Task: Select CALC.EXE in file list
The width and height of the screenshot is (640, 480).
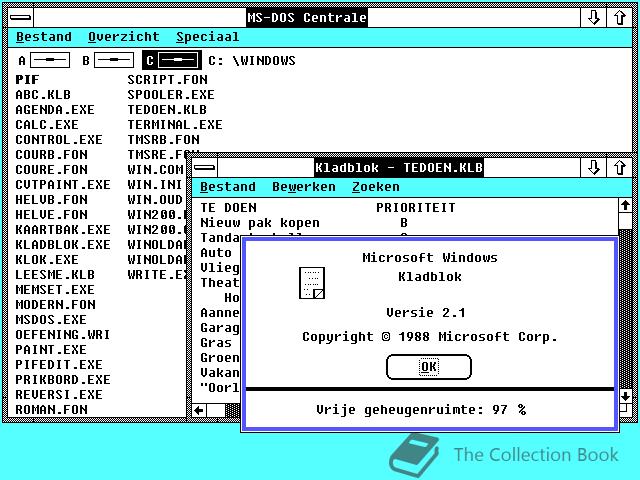Action: click(x=47, y=125)
